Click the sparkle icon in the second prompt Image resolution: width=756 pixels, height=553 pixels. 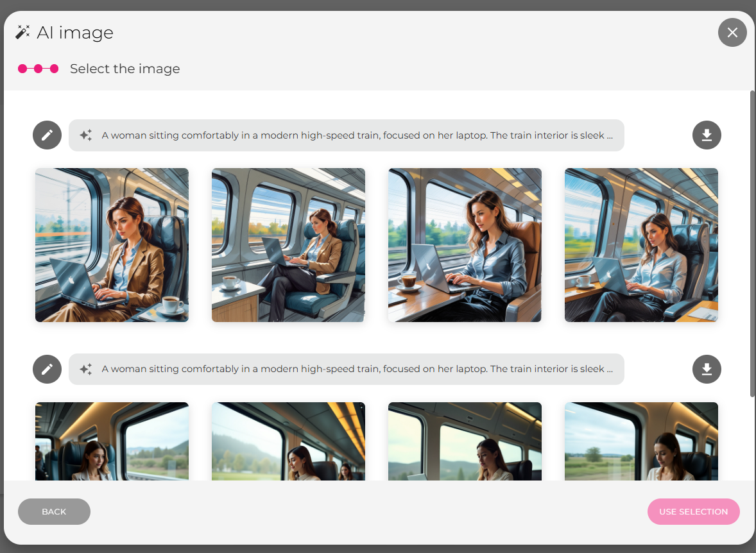pyautogui.click(x=86, y=370)
